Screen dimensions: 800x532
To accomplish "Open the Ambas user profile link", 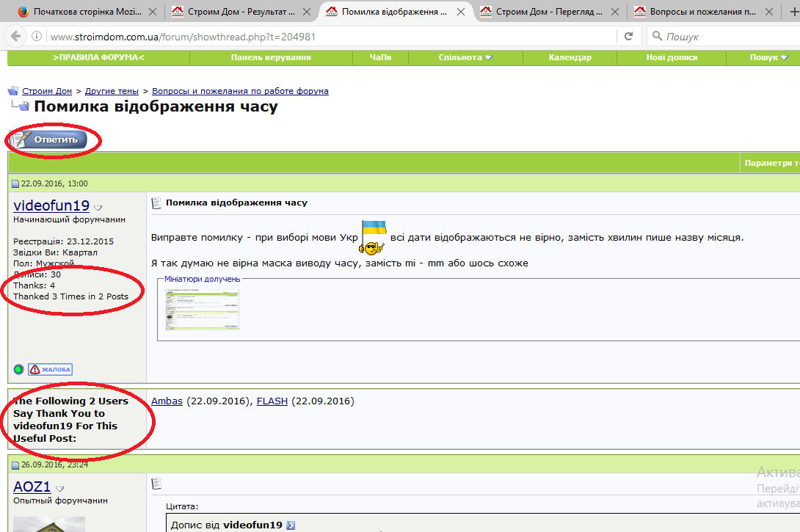I will click(167, 401).
